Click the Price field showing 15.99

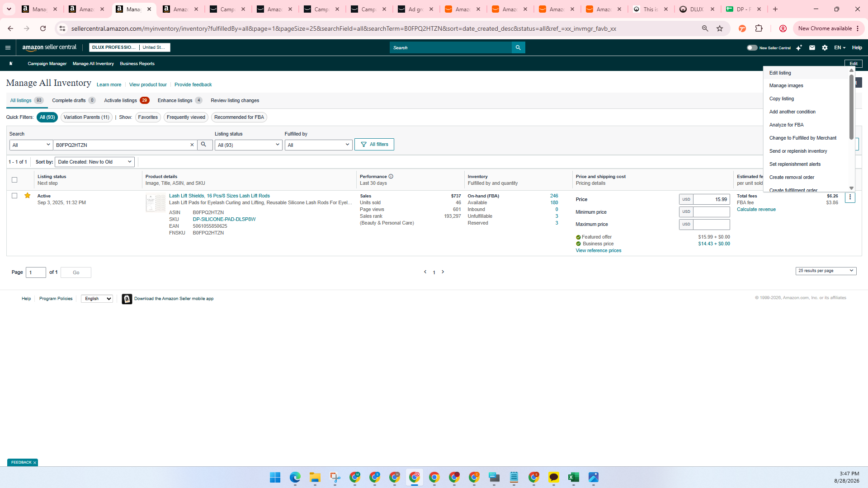pyautogui.click(x=712, y=199)
